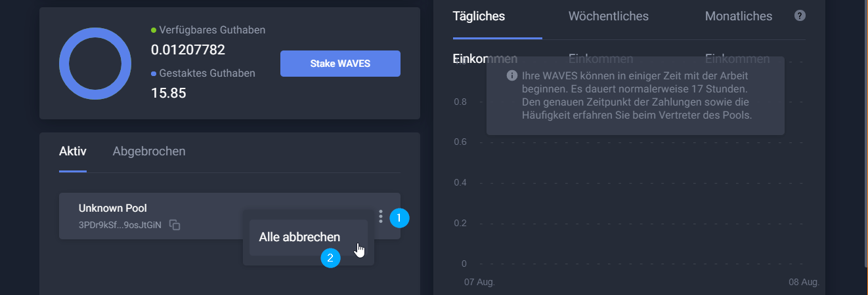Click the info icon in the WAVES notice
Screen dimensions: 868x295
click(x=511, y=75)
